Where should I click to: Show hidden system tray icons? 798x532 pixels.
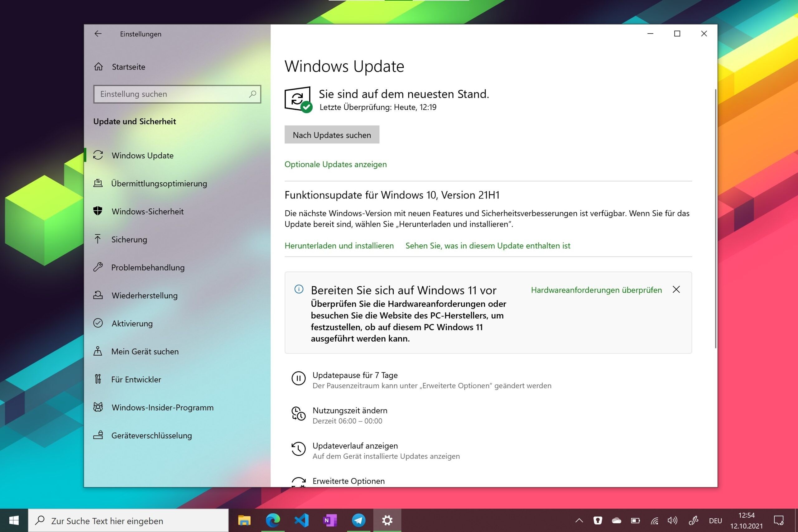579,520
